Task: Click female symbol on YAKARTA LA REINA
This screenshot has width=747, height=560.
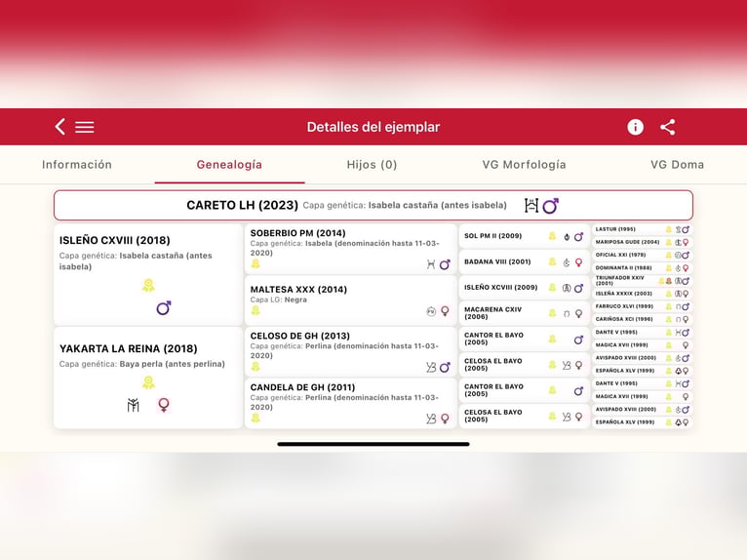Action: point(164,405)
